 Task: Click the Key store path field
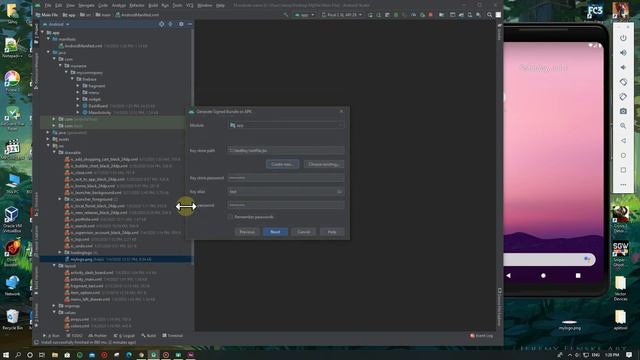pos(286,151)
